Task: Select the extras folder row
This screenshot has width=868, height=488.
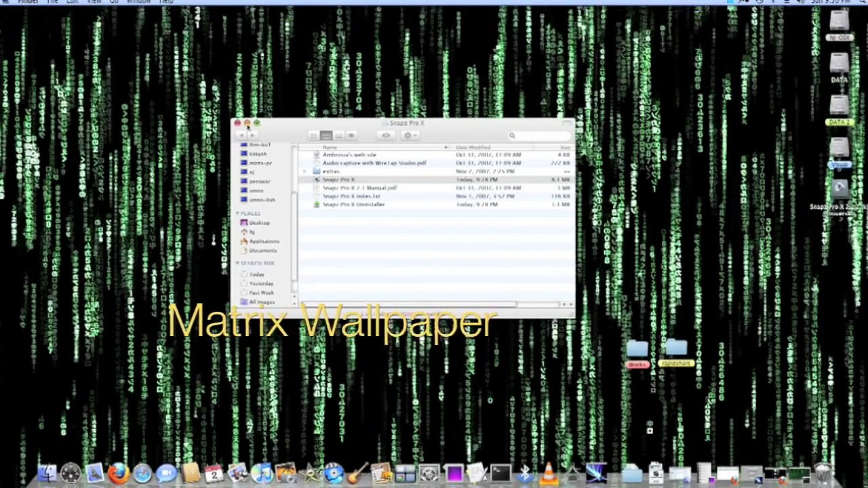Action: pyautogui.click(x=436, y=171)
